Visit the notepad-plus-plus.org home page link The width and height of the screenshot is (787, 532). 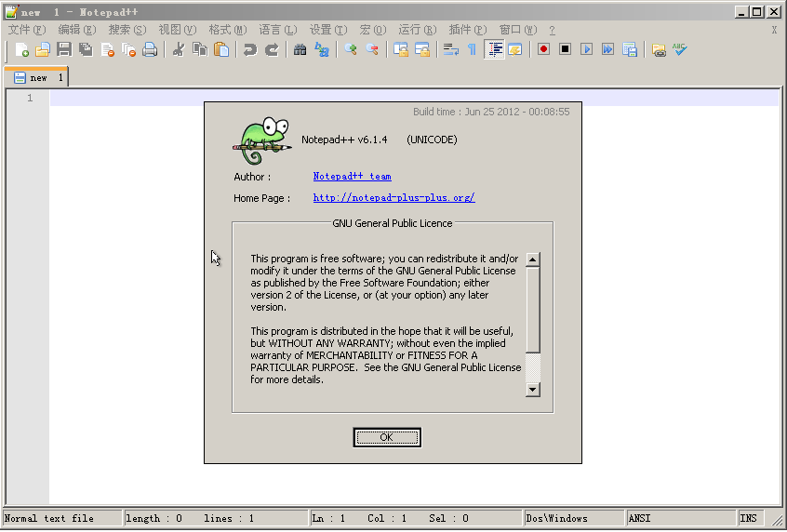pyautogui.click(x=394, y=198)
